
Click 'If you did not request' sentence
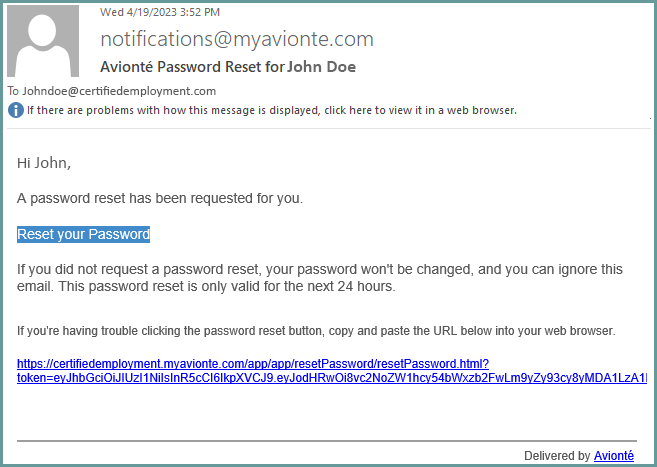pyautogui.click(x=320, y=269)
